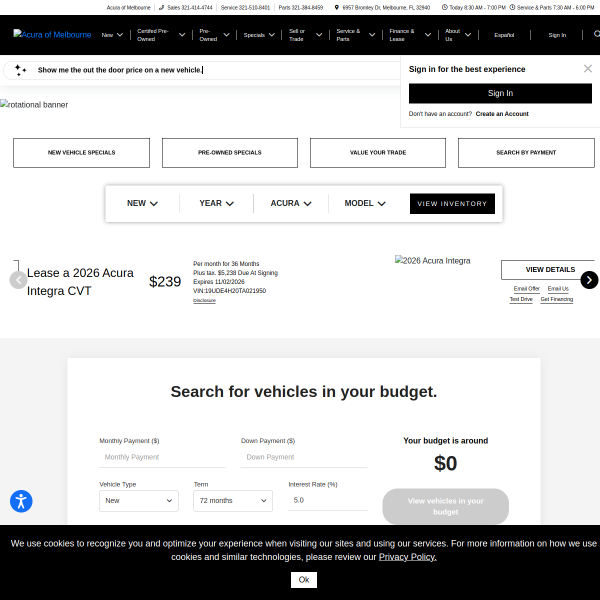The height and width of the screenshot is (600, 600).
Task: Click the Down Payment input field
Action: [304, 457]
